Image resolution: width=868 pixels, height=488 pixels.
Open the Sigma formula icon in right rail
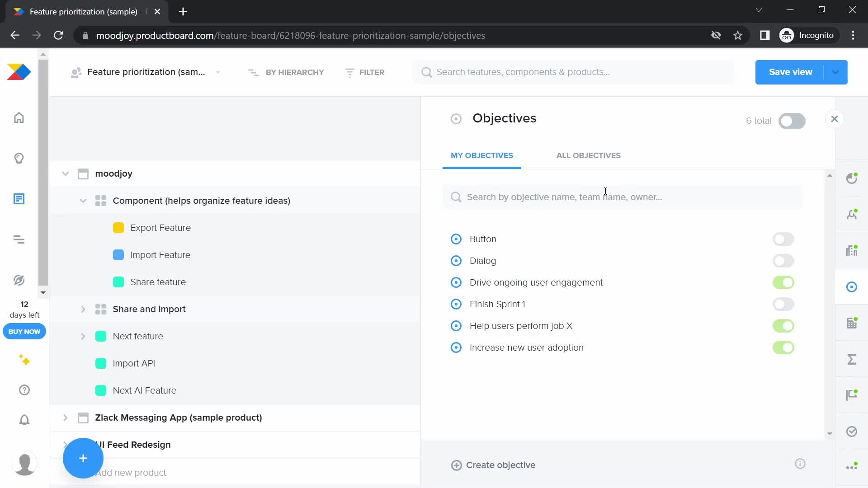coord(852,359)
